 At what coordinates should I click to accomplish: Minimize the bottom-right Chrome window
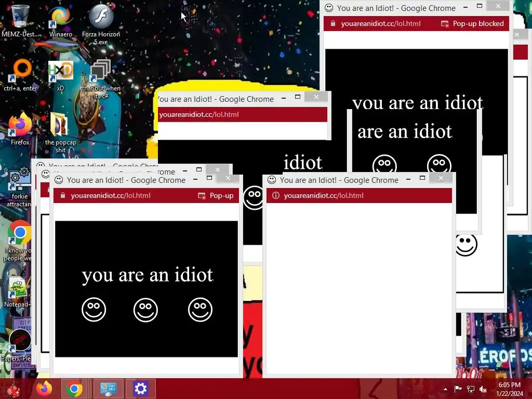pos(408,179)
